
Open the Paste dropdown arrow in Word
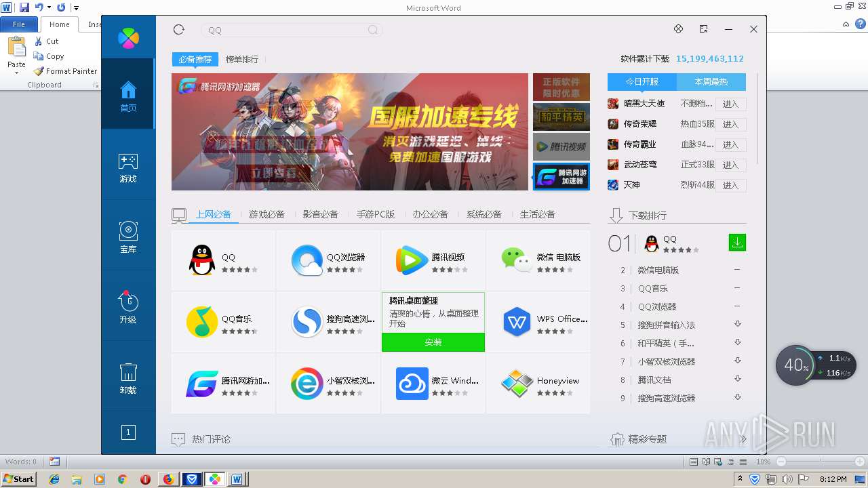[16, 73]
